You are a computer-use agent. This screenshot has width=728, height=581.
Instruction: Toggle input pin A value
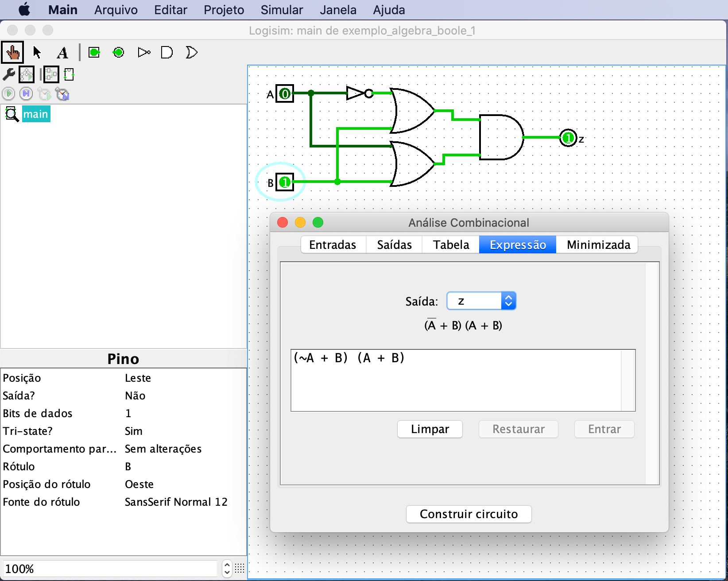click(285, 93)
